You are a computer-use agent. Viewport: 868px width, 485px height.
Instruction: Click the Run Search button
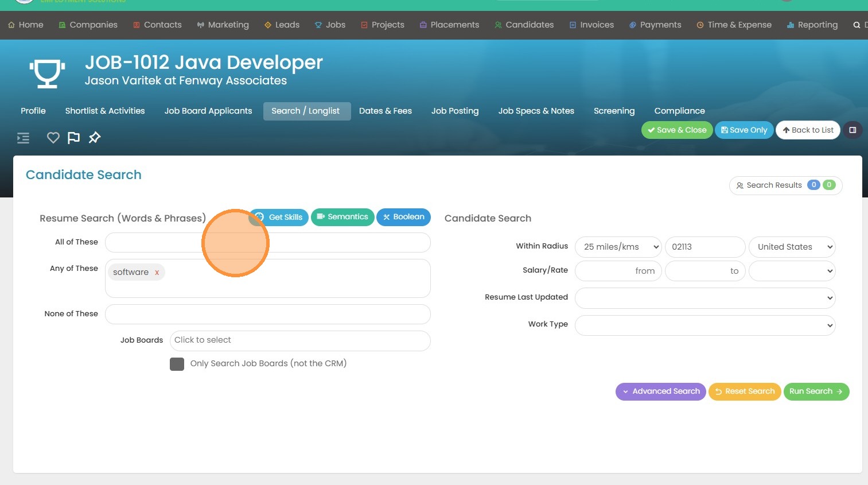[816, 391]
